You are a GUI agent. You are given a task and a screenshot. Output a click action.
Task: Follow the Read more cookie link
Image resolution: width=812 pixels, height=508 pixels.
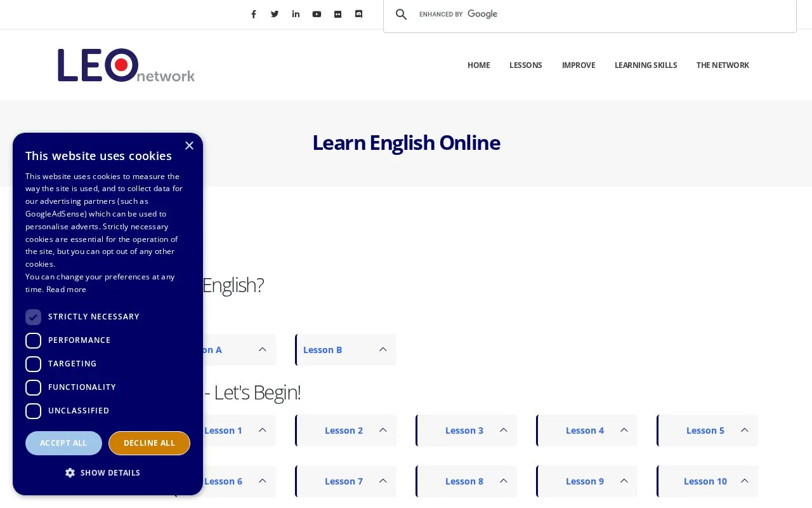(x=66, y=290)
